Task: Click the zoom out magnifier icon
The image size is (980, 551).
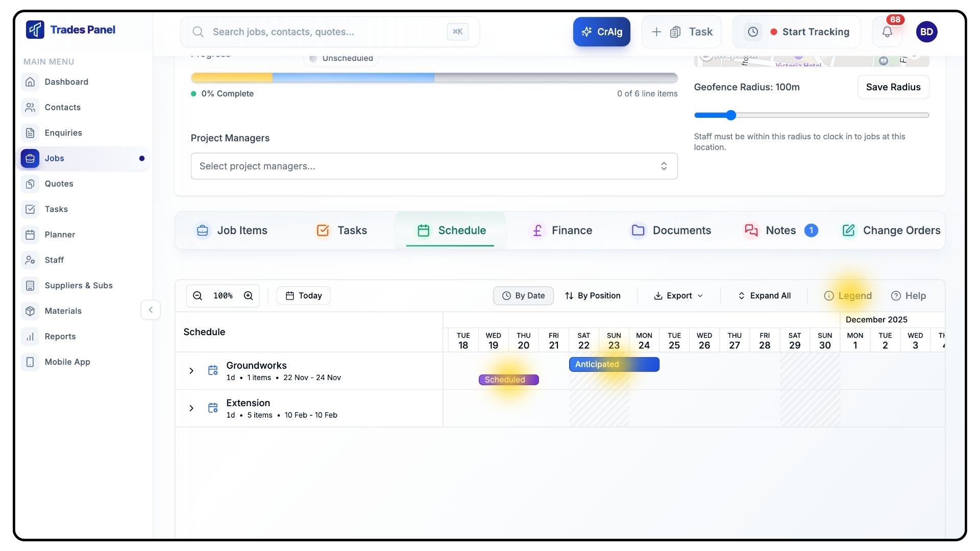Action: click(198, 296)
